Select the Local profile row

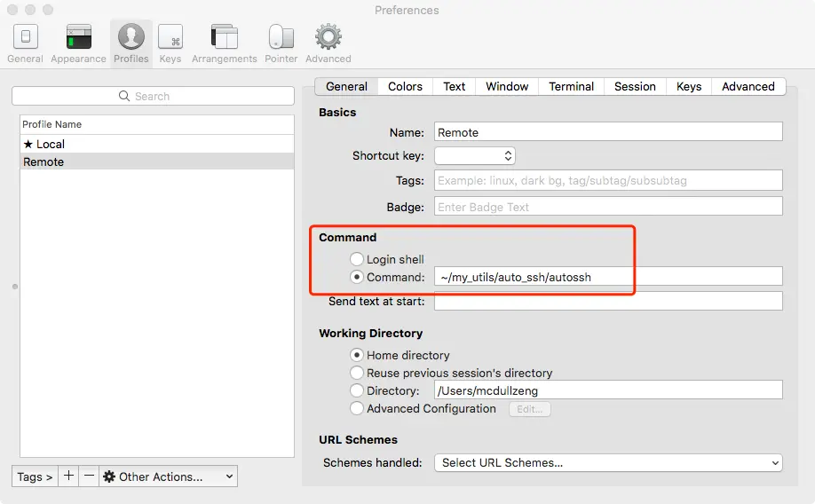click(157, 144)
